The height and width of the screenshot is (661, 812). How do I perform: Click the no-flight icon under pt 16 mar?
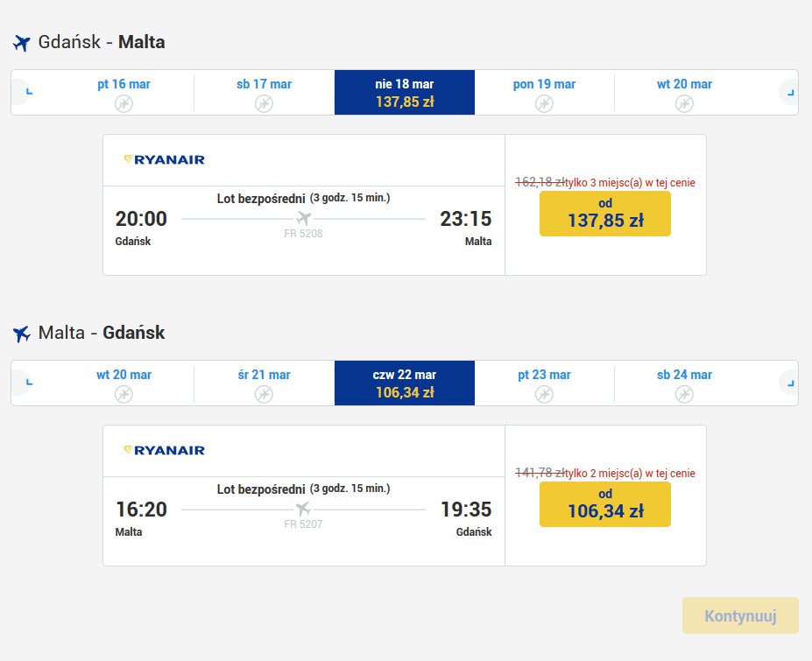click(124, 103)
